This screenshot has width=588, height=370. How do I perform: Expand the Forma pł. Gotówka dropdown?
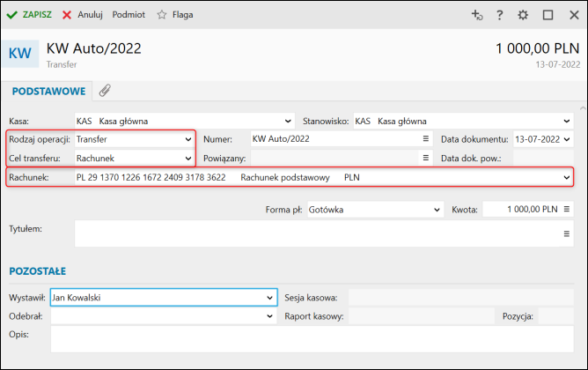coord(437,210)
